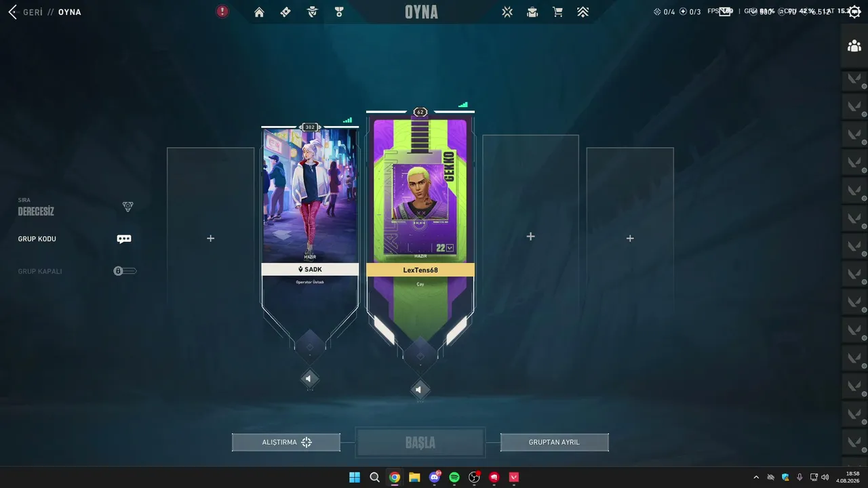Click the SADK name banner
This screenshot has width=868, height=488.
pos(310,269)
